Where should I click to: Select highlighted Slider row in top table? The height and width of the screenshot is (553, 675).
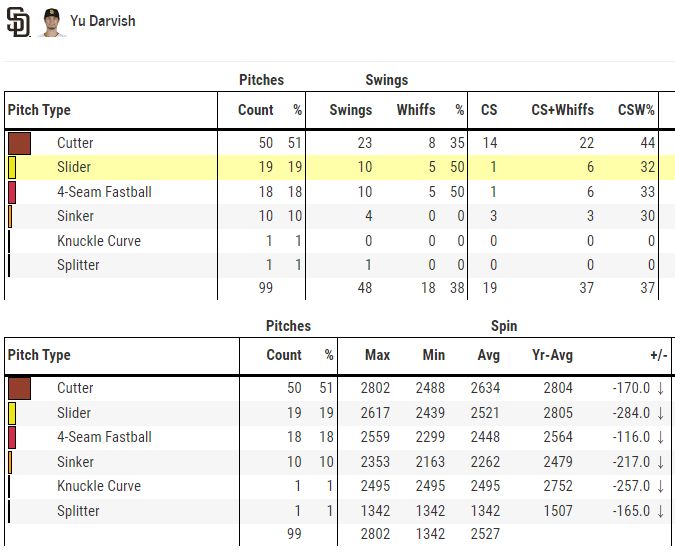point(339,167)
